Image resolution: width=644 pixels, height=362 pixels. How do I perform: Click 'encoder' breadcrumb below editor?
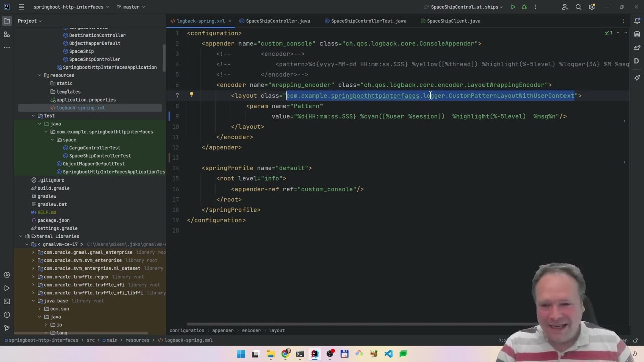(x=251, y=330)
